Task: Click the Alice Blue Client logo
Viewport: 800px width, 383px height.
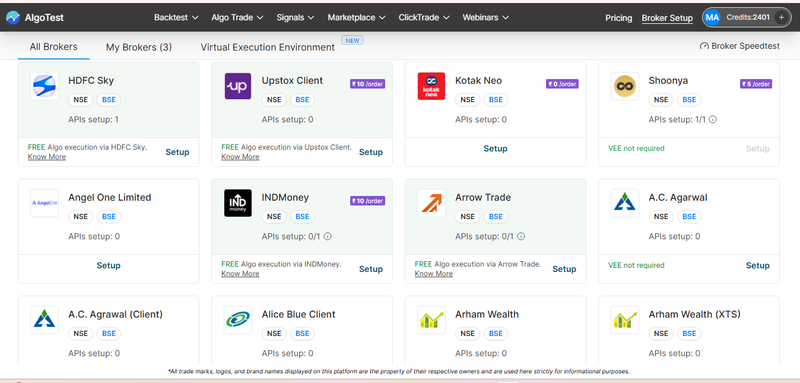Action: (238, 320)
